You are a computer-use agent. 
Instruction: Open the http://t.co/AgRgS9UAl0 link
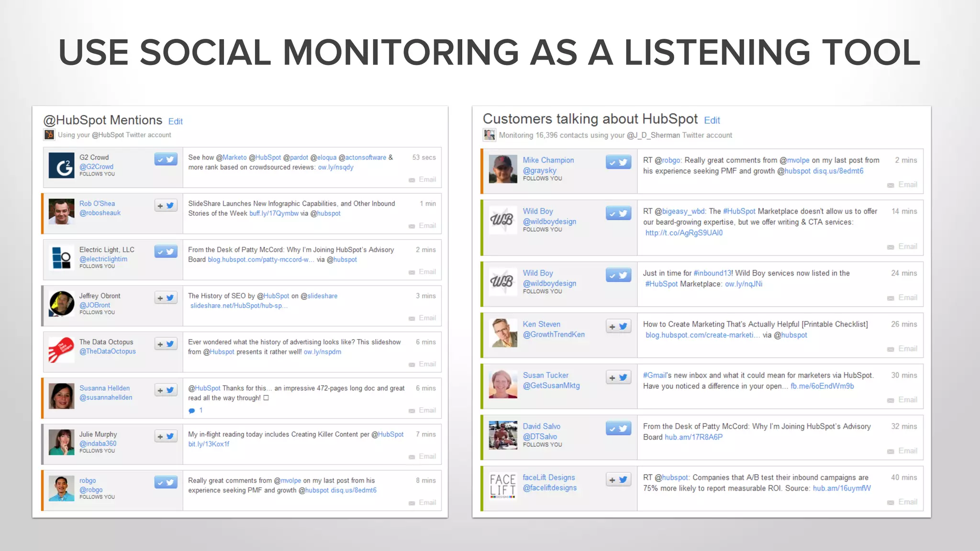click(684, 233)
